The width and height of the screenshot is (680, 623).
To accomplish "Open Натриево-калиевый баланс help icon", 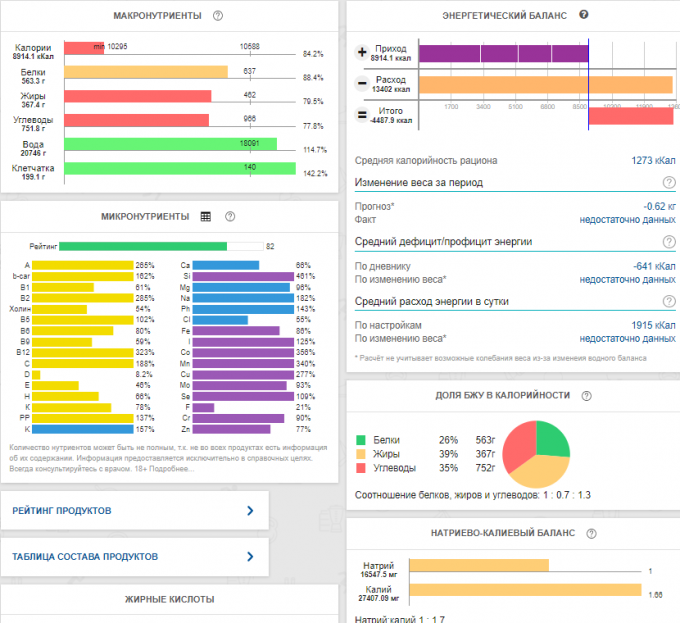I will tap(591, 534).
